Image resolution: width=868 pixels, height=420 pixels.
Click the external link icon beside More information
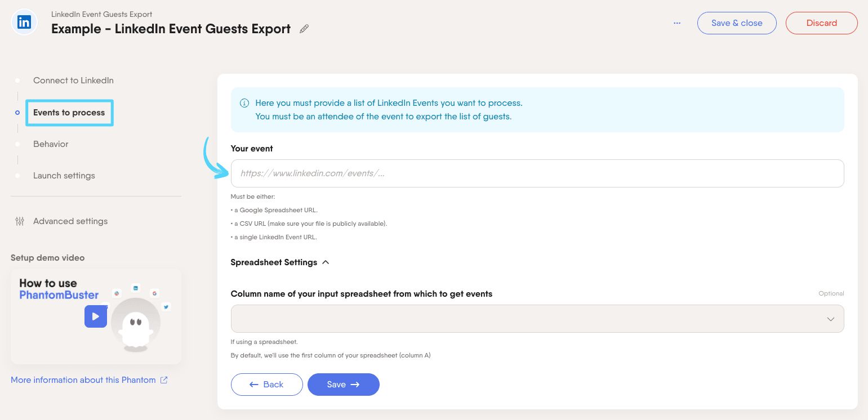pos(164,380)
